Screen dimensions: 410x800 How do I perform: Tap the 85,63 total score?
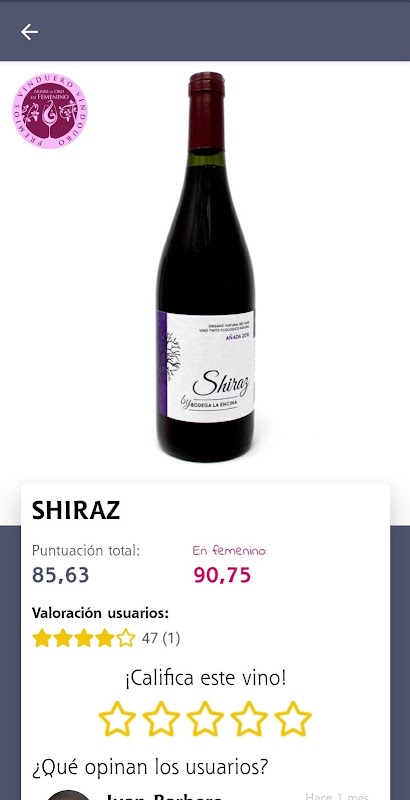click(x=61, y=575)
